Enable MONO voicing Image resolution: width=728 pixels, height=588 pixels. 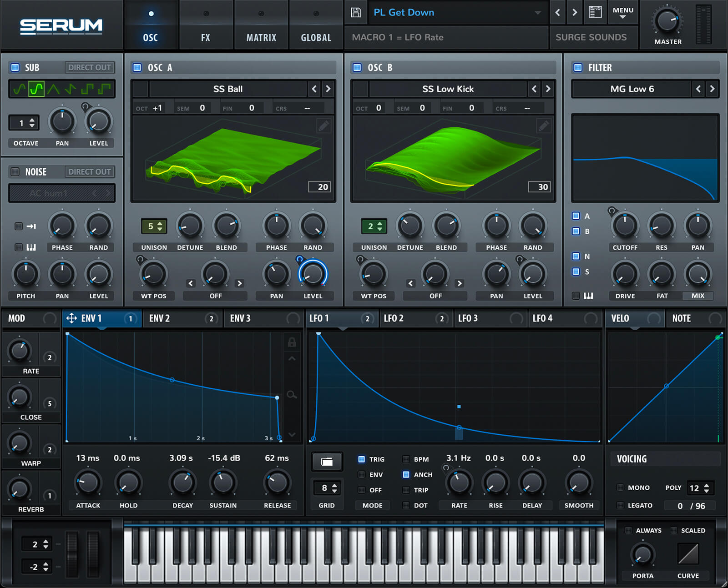(x=620, y=487)
